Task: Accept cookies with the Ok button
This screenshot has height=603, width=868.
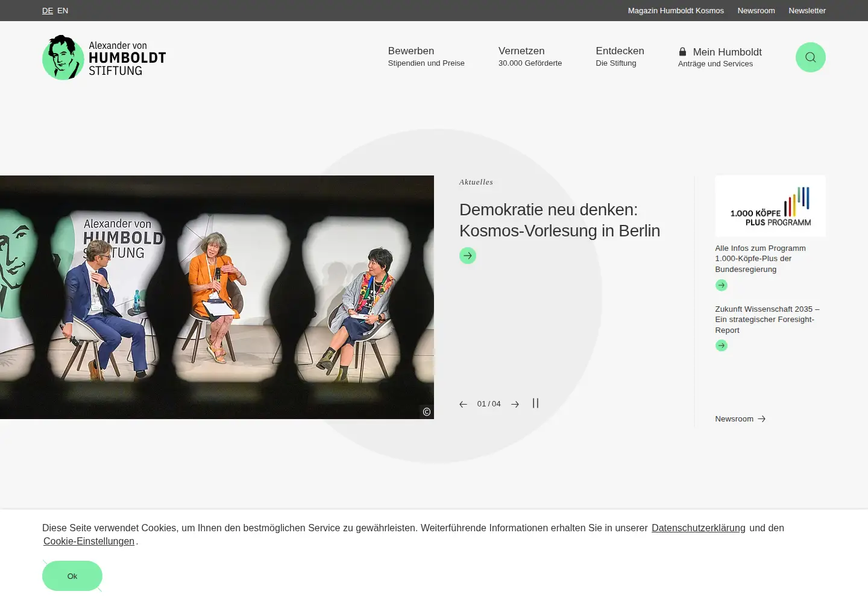Action: 72,576
